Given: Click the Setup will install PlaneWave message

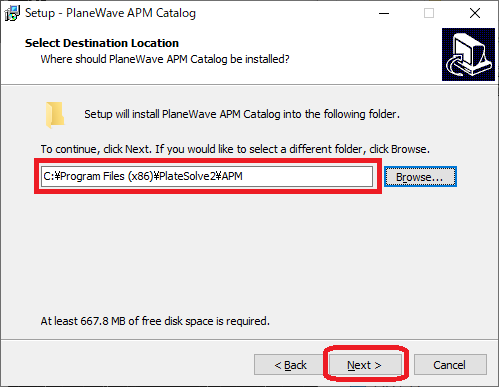Looking at the screenshot, I should point(242,114).
